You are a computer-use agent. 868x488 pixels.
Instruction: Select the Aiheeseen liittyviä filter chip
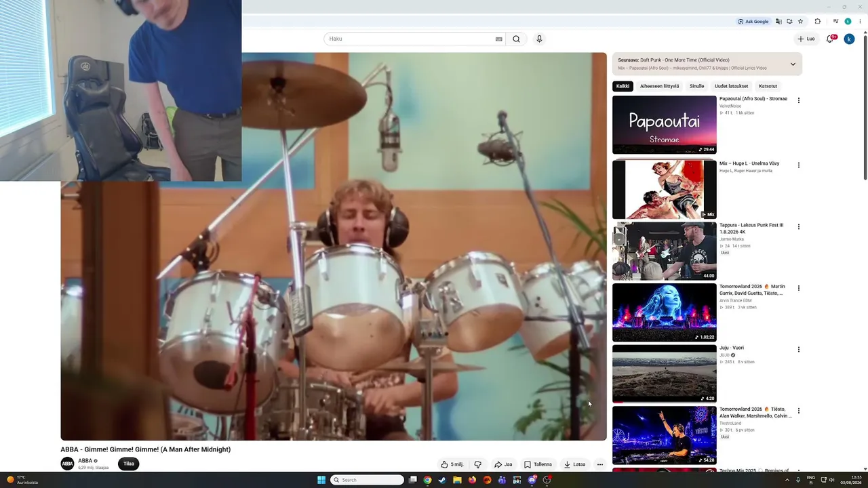tap(659, 86)
